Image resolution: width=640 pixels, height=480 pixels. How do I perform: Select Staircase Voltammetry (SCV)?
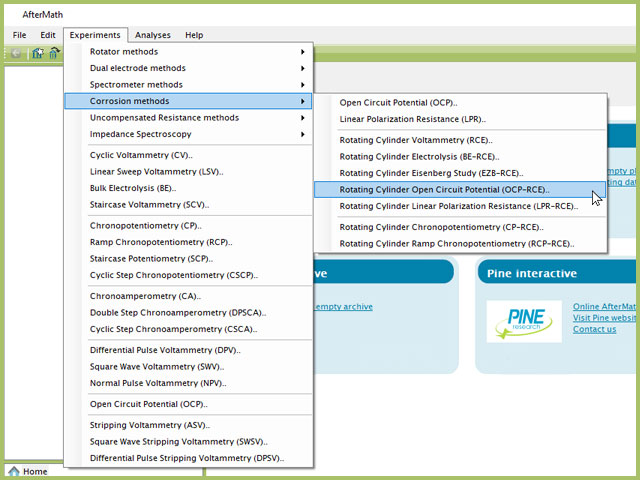pyautogui.click(x=188, y=205)
